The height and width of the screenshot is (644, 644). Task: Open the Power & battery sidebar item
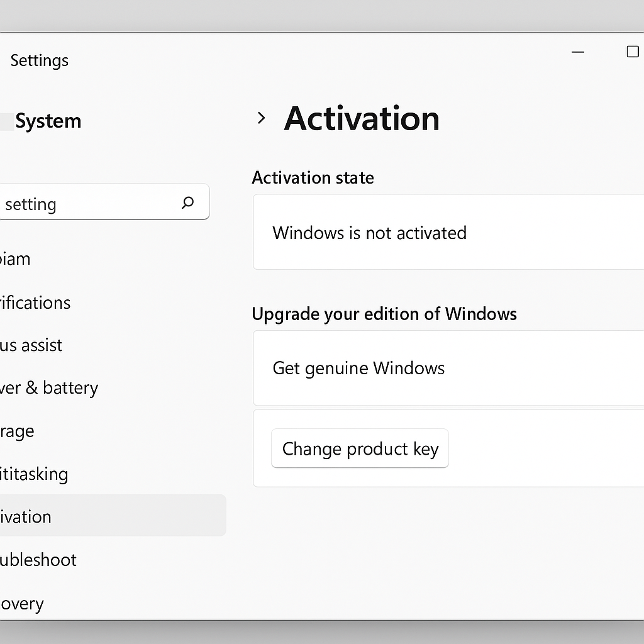pos(49,388)
